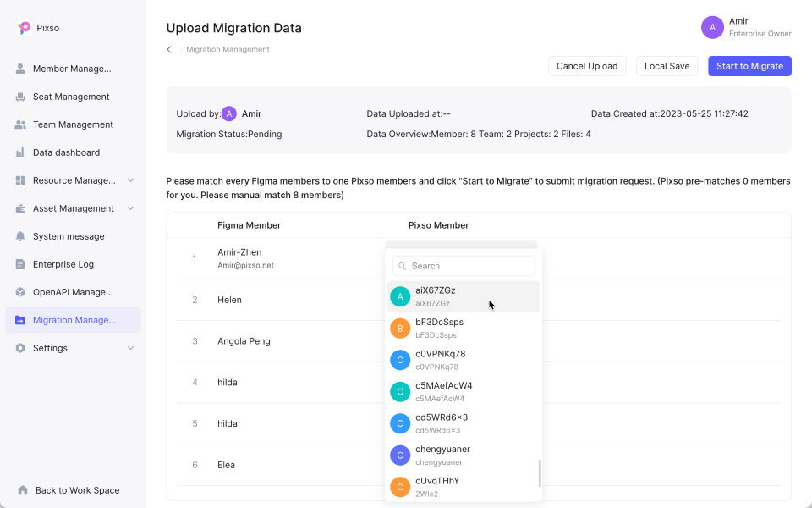Click the OpenAPI Management cube icon
The height and width of the screenshot is (508, 812).
pos(20,292)
